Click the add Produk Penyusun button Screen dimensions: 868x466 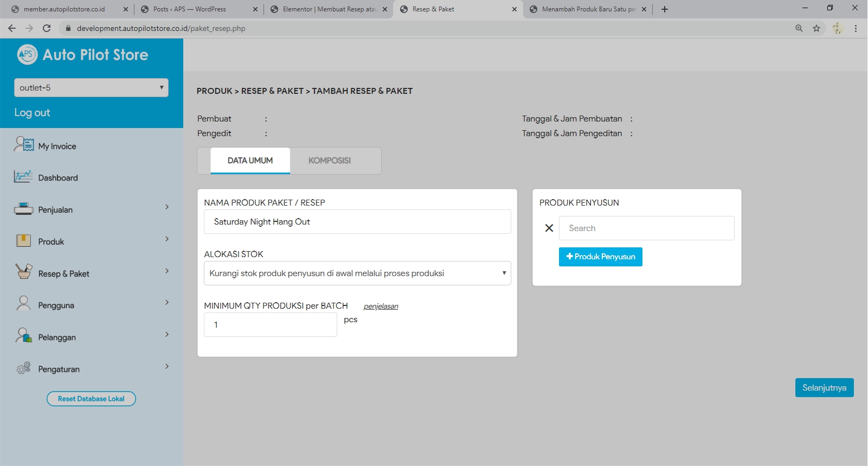600,257
